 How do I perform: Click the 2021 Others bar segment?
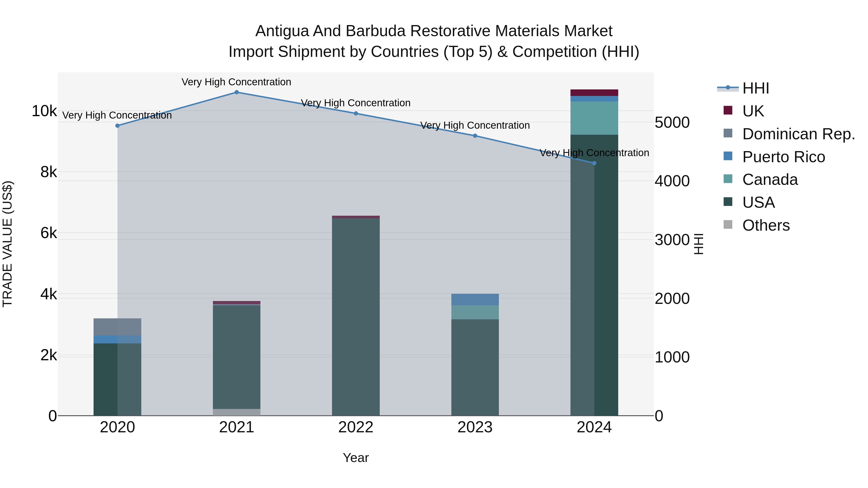tap(237, 412)
